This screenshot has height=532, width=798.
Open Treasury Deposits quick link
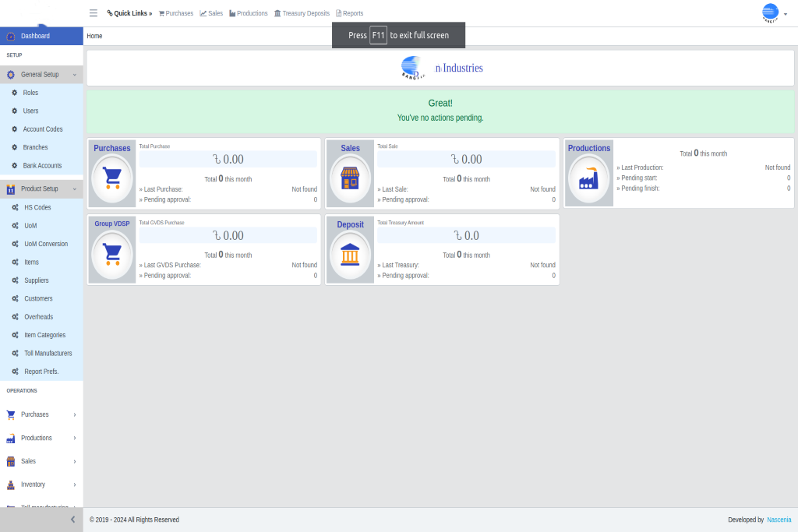302,13
